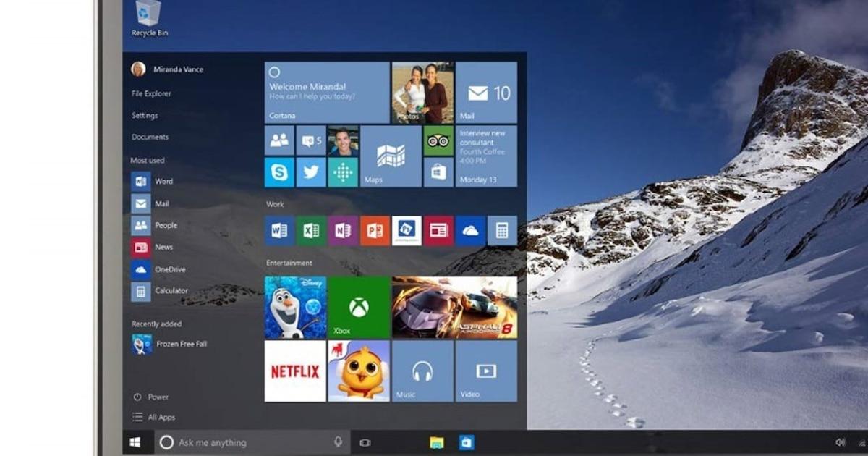The height and width of the screenshot is (456, 868).
Task: Open the Video tile
Action: pos(486,371)
